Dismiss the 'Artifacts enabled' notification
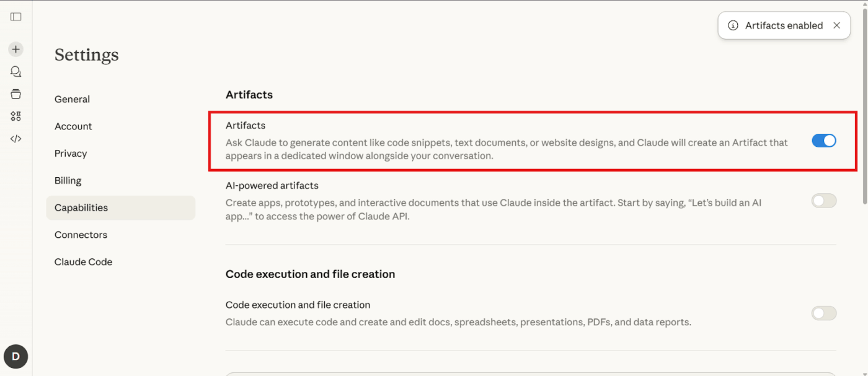 [836, 25]
